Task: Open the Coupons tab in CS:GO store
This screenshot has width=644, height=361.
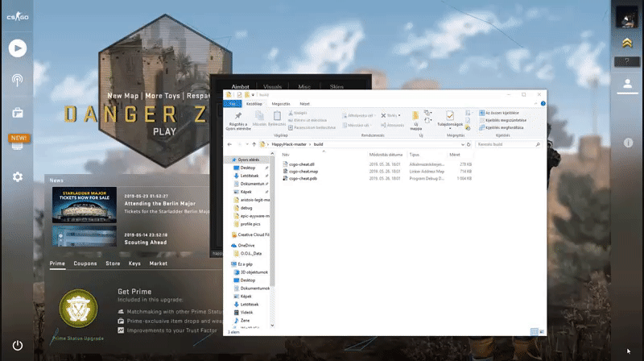Action: tap(85, 263)
